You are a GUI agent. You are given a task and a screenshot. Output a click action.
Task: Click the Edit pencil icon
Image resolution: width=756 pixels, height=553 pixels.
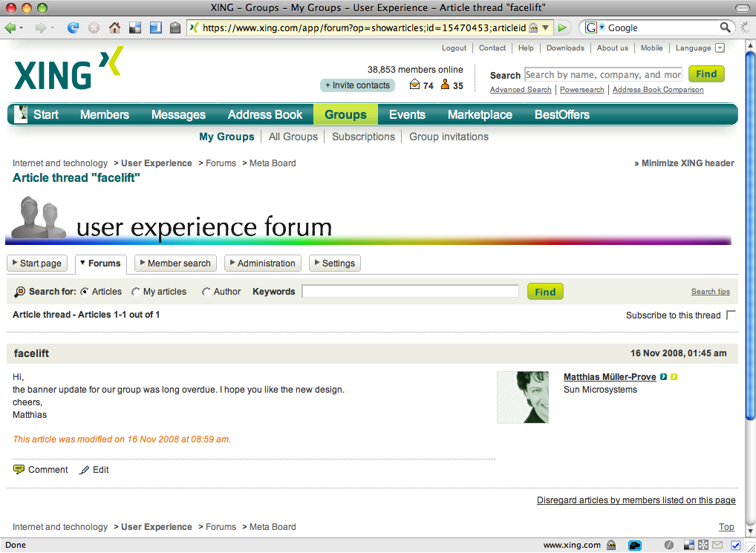[x=85, y=470]
